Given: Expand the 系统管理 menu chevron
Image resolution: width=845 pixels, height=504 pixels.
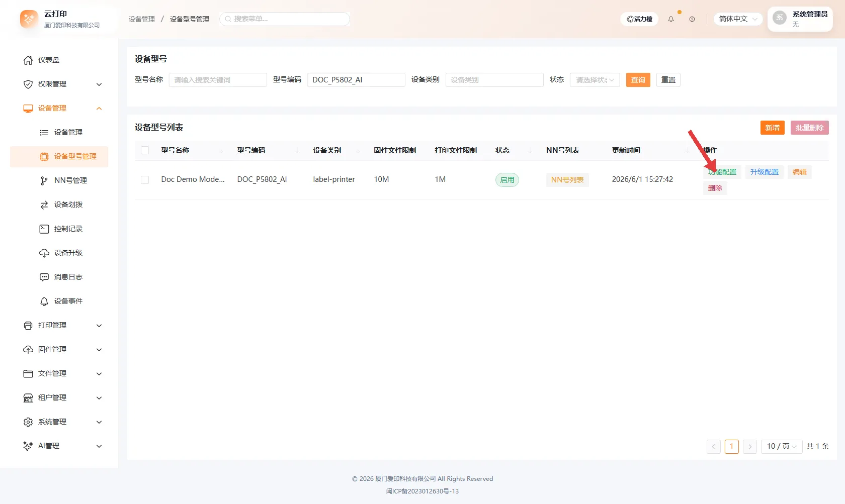Looking at the screenshot, I should pyautogui.click(x=99, y=422).
